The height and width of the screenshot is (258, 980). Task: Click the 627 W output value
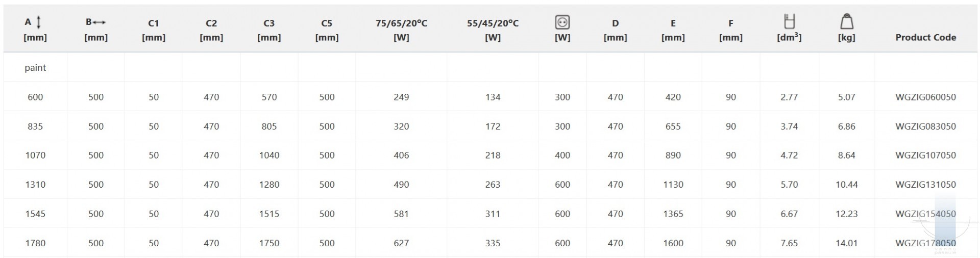click(x=401, y=243)
